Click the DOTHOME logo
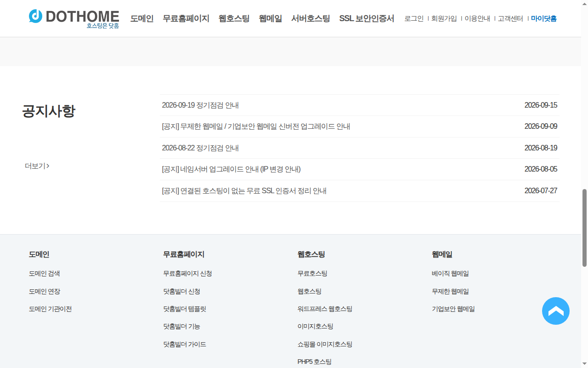The height and width of the screenshot is (368, 588). [74, 18]
